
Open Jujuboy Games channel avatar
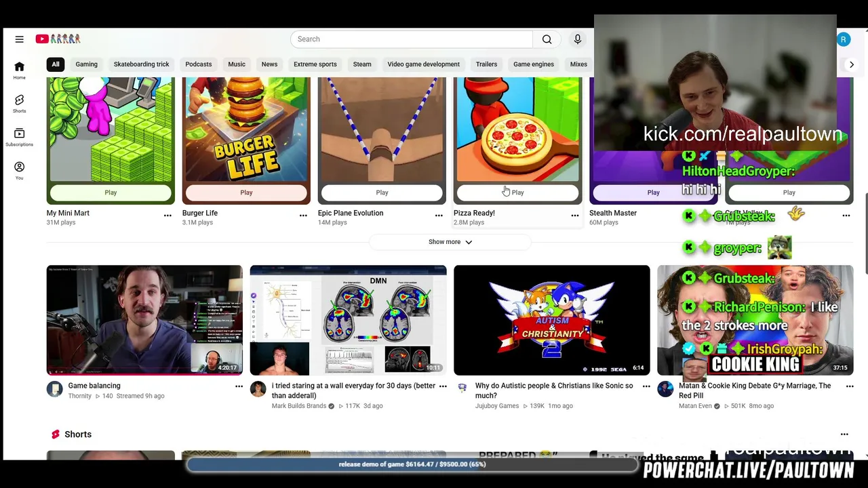tap(462, 388)
